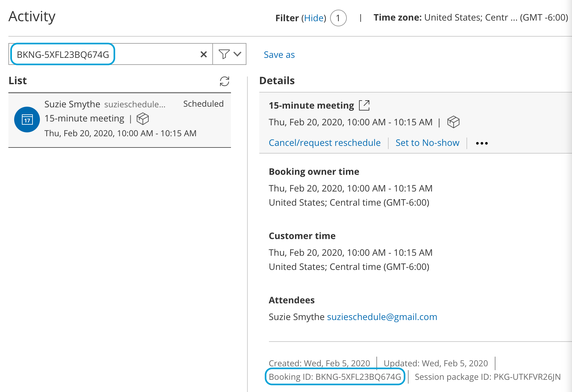Viewport: 572px width, 392px height.
Task: Click Cancel/request reschedule link
Action: (x=324, y=143)
